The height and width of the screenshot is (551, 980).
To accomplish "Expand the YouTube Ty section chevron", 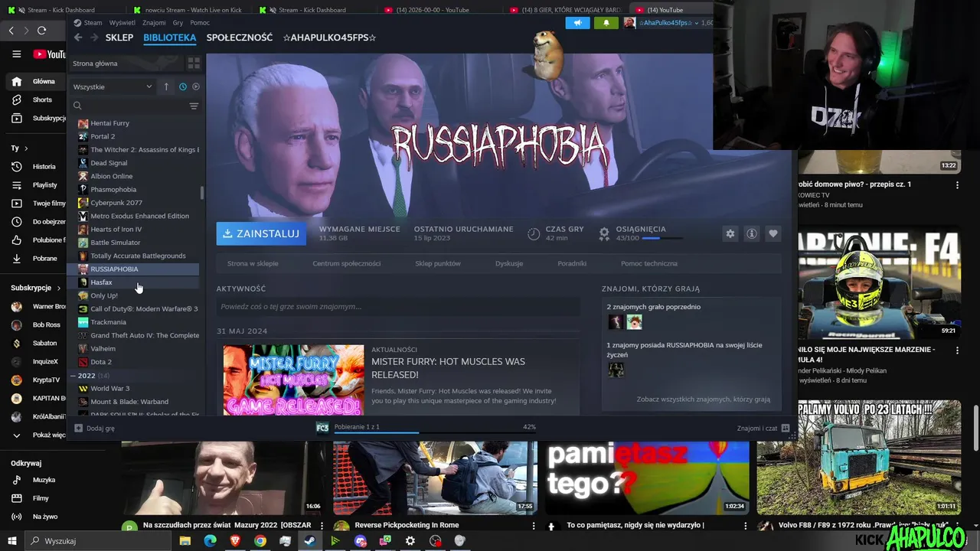I will point(26,148).
